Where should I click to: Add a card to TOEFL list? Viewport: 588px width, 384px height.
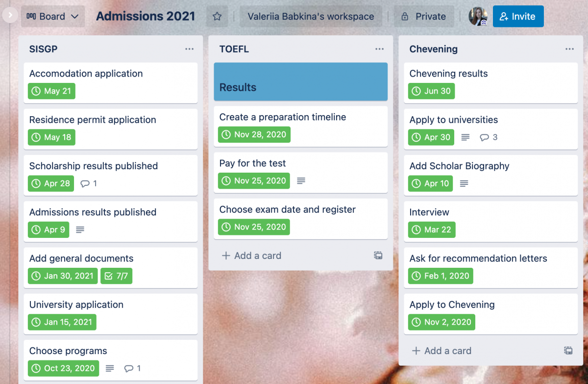[252, 256]
